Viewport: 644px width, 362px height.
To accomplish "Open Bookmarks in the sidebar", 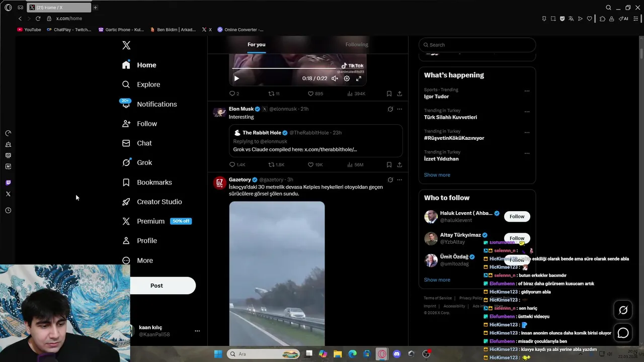I will click(147, 182).
